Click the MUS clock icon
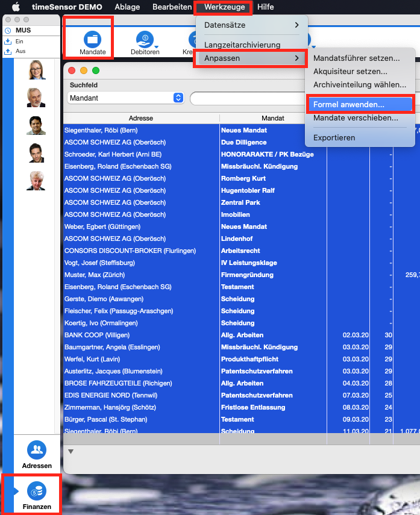 (x=8, y=31)
